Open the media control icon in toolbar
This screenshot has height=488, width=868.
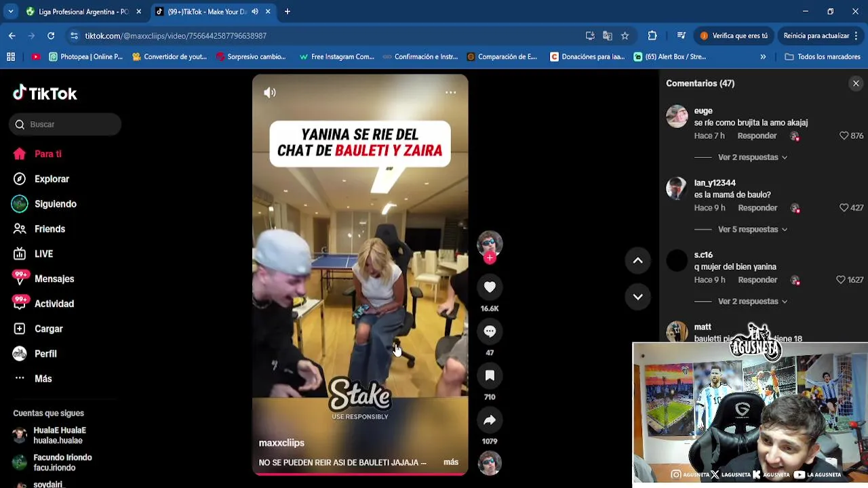tap(681, 36)
